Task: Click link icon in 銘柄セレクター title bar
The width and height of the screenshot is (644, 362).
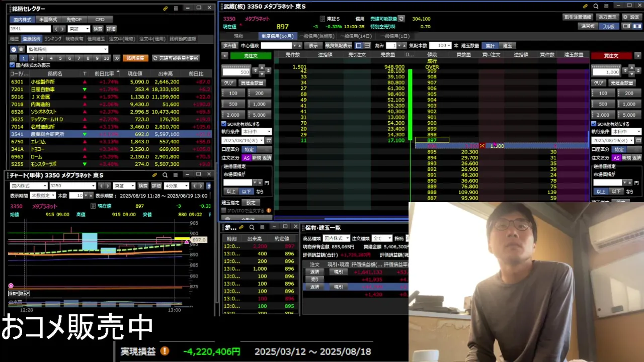Action: (x=166, y=9)
